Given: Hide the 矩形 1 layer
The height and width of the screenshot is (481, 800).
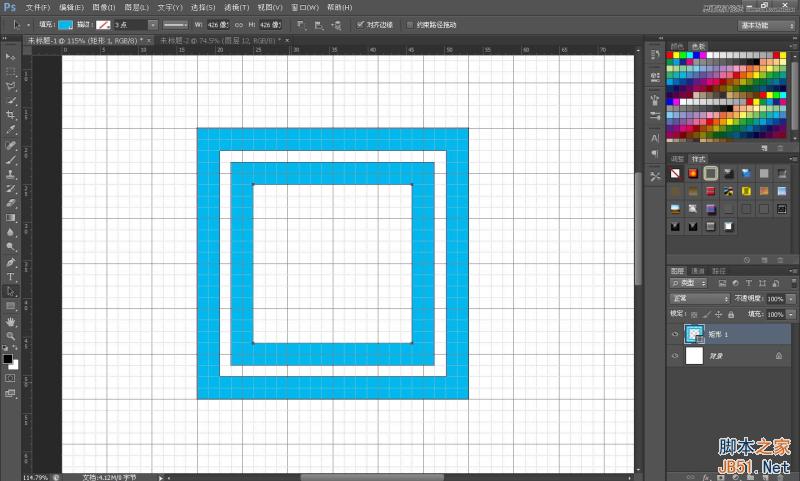Looking at the screenshot, I should 675,334.
